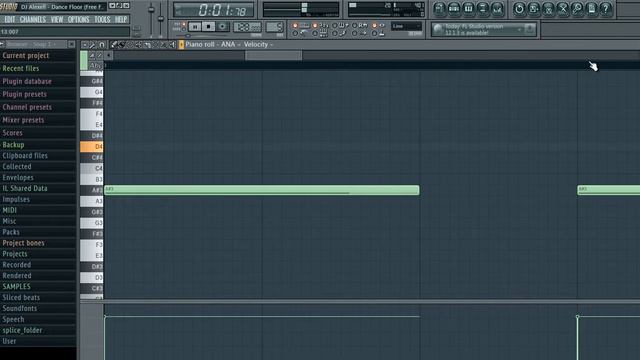Select the long A#3 note

262,190
